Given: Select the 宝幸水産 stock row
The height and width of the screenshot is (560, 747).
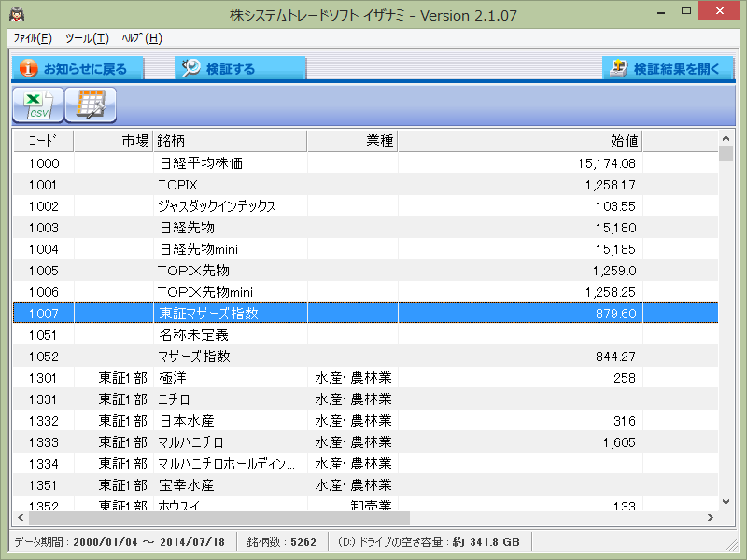Looking at the screenshot, I should point(365,484).
